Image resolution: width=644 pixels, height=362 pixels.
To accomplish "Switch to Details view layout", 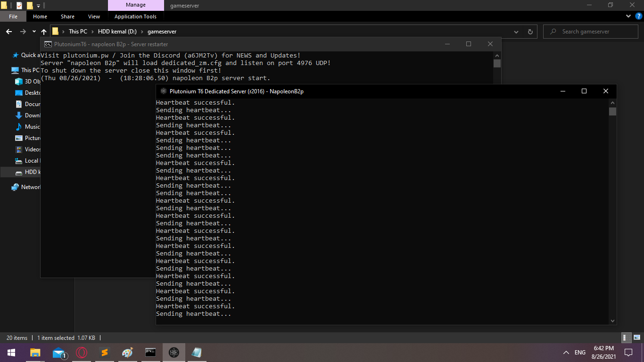I will [627, 337].
